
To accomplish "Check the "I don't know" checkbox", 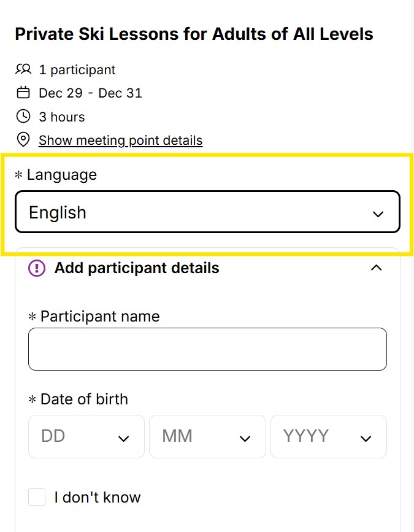I will [x=37, y=497].
